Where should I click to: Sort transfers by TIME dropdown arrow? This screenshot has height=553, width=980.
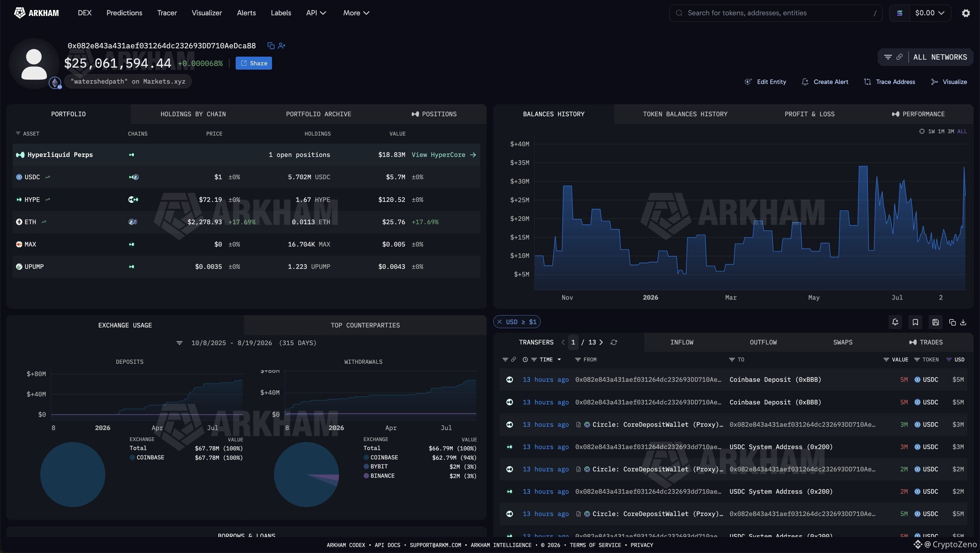click(559, 359)
